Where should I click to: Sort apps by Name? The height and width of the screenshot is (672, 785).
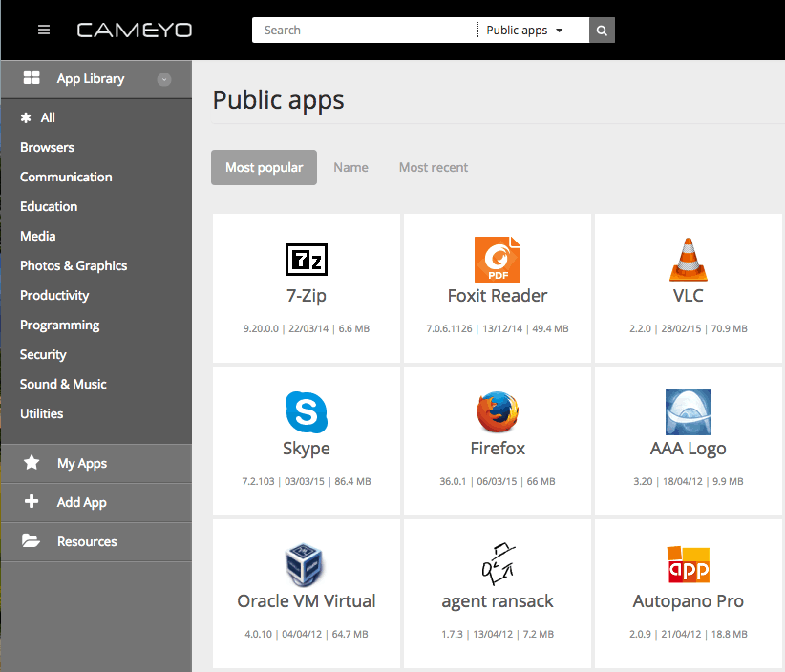[350, 168]
